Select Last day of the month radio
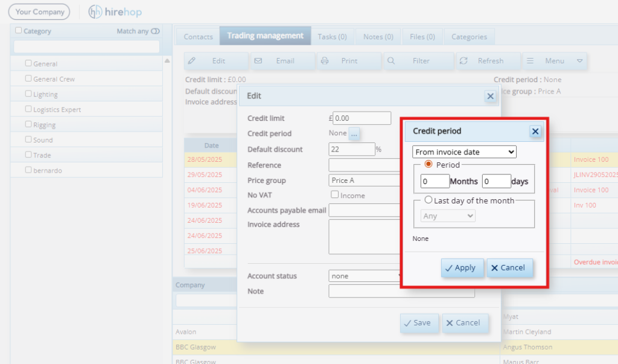 click(x=428, y=200)
